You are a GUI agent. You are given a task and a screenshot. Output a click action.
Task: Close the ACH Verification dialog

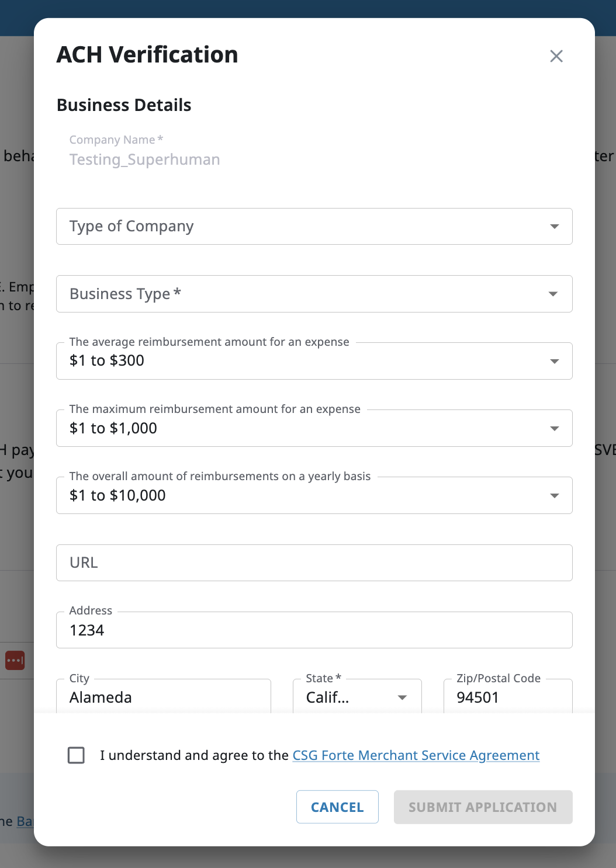tap(556, 56)
